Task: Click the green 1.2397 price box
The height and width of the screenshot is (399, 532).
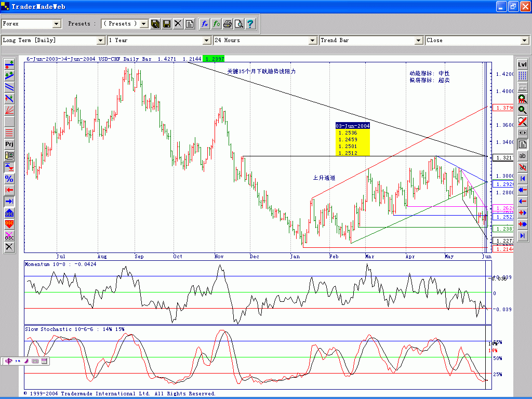Action: [x=214, y=59]
